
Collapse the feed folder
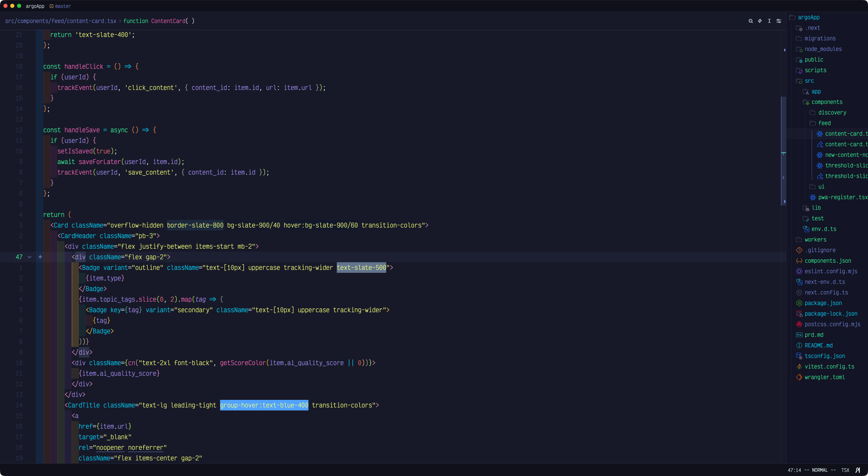click(x=820, y=123)
